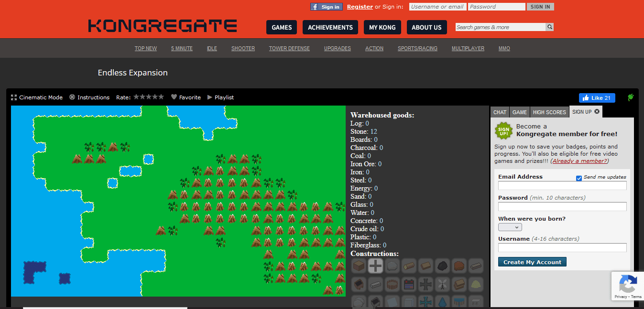Click the green bug report icon

point(631,97)
